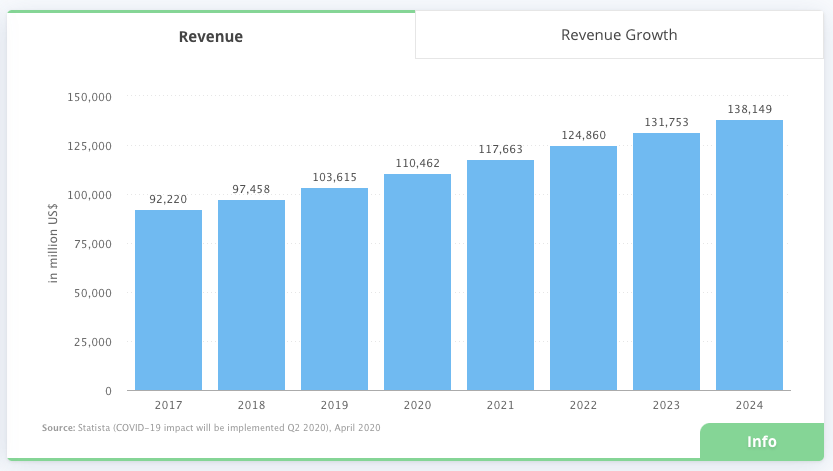Image resolution: width=833 pixels, height=471 pixels.
Task: Select the 110,462 value label
Action: (417, 163)
